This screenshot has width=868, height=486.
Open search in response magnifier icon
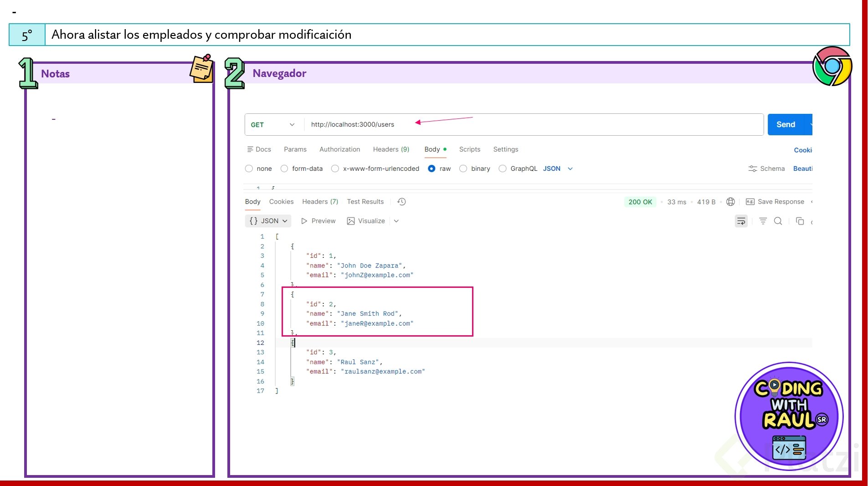click(x=778, y=221)
